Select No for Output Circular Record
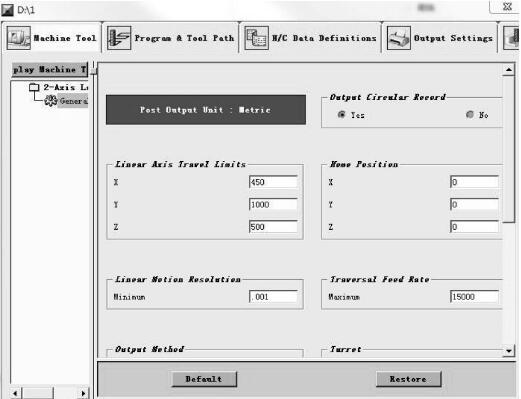521x399 pixels. (470, 115)
